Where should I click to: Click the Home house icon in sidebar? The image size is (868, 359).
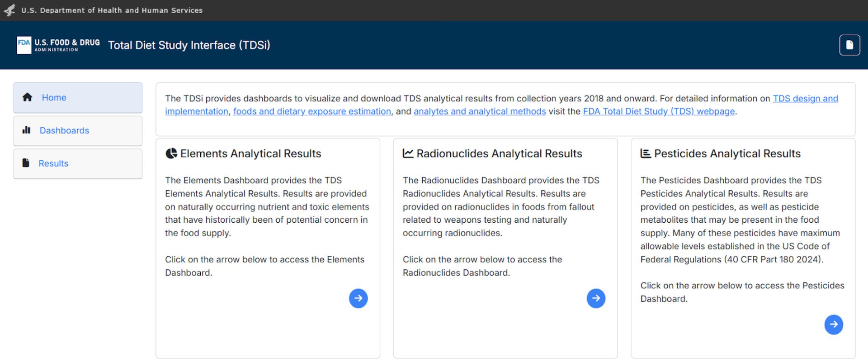point(27,97)
